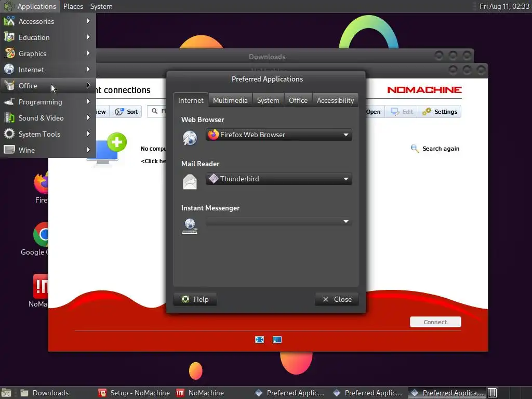Expand the Programming submenu arrow

tap(88, 101)
